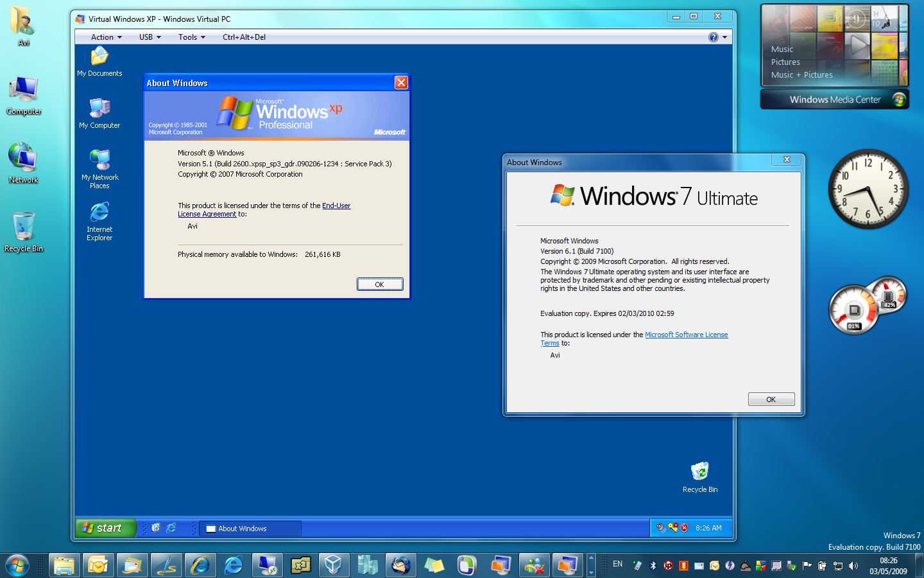Select the Network icon on Windows 7 desktop
924x578 pixels.
pyautogui.click(x=24, y=163)
